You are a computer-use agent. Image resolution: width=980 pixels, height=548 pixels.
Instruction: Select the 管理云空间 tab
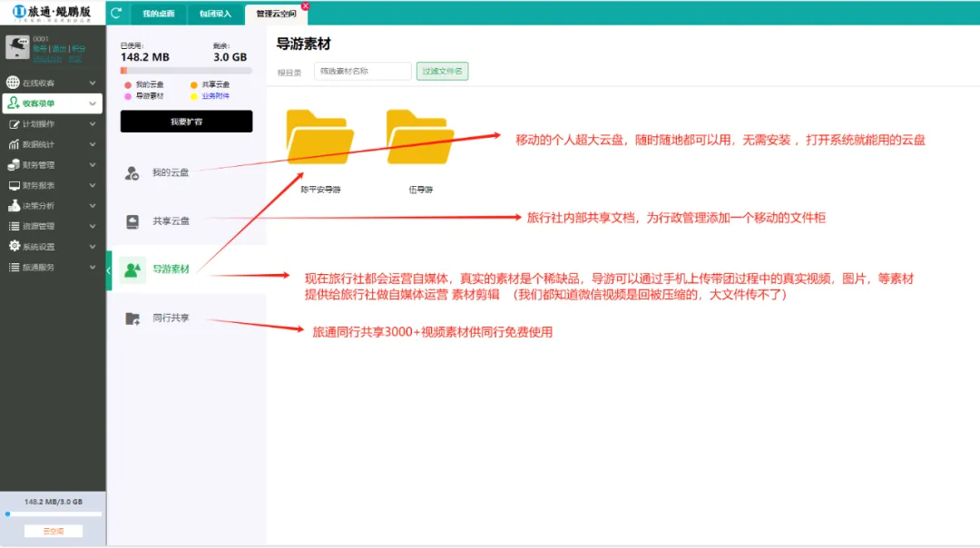click(276, 14)
